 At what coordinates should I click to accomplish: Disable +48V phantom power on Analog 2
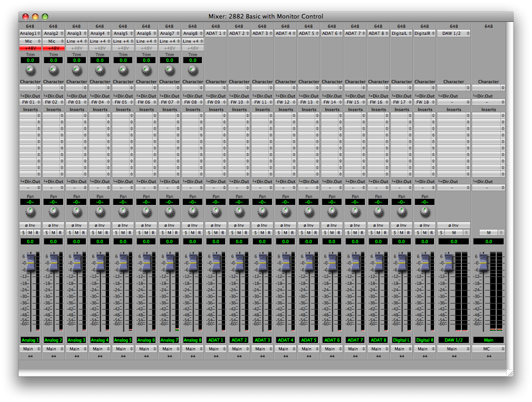pos(53,48)
